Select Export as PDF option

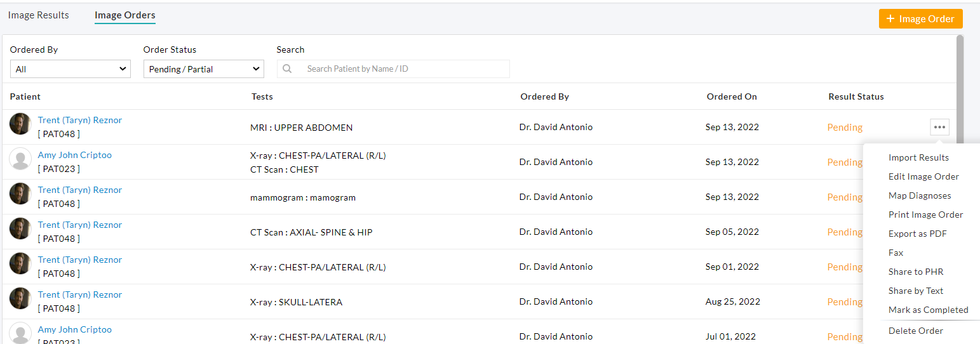(917, 234)
